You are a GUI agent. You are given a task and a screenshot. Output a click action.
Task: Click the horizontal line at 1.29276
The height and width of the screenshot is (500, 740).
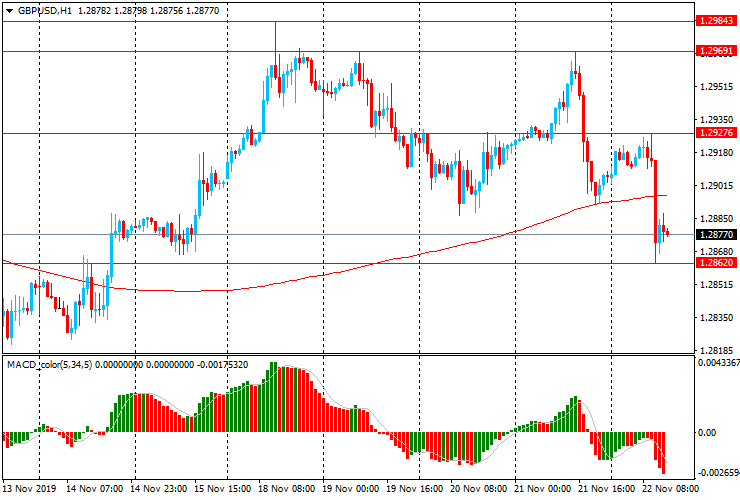click(x=348, y=134)
